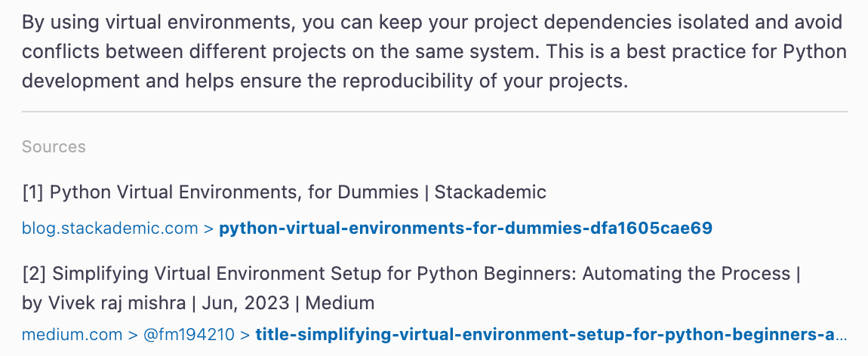This screenshot has width=868, height=356.
Task: Click the [2] citation number
Action: pos(34,273)
